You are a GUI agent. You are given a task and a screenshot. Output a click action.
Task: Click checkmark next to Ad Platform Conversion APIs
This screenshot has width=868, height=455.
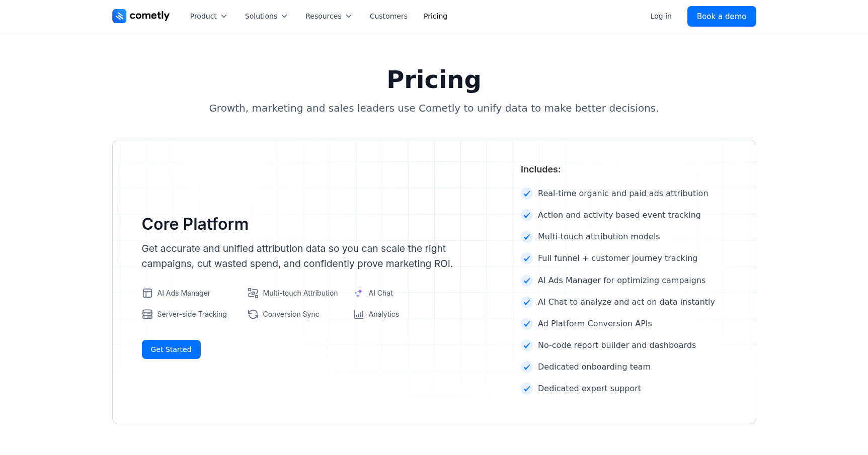[527, 324]
